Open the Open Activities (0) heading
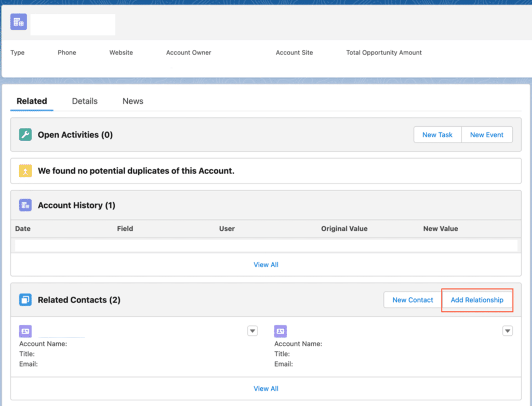Screen dimensions: 532x406 (75, 135)
